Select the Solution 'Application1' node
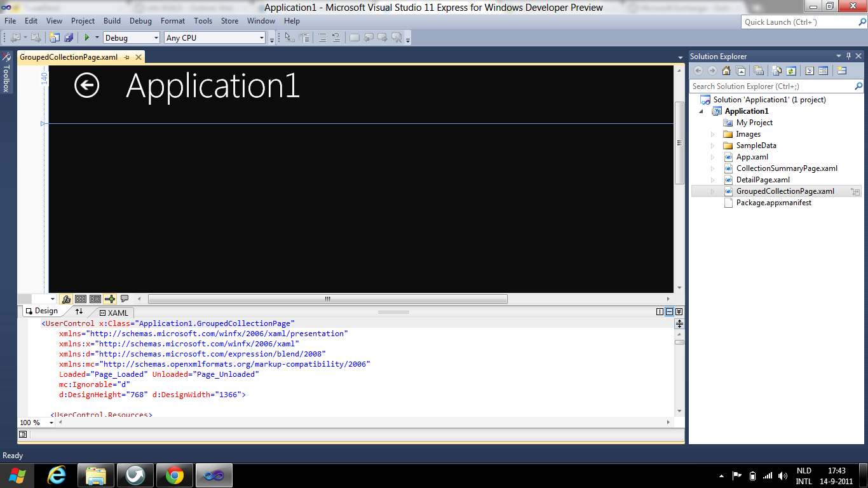 click(770, 100)
